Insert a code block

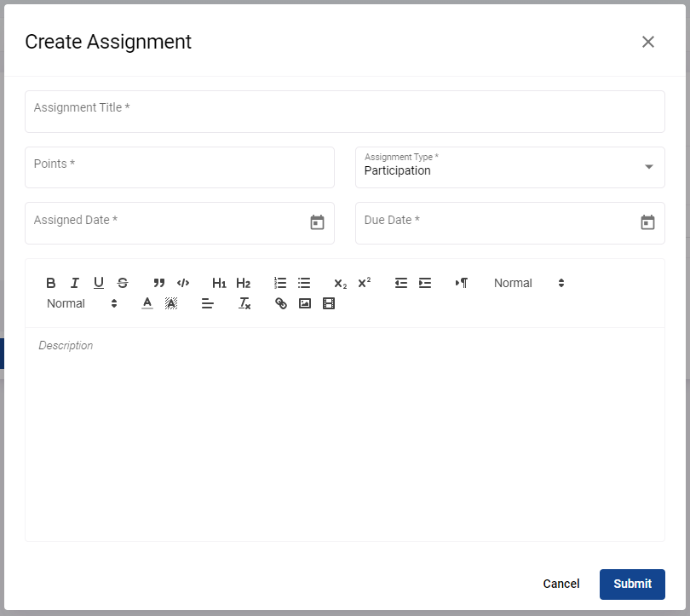[x=183, y=283]
